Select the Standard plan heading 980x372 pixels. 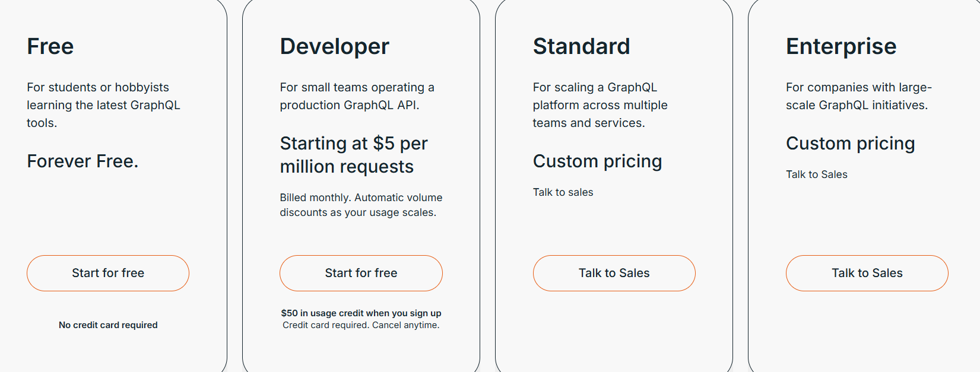pyautogui.click(x=582, y=46)
